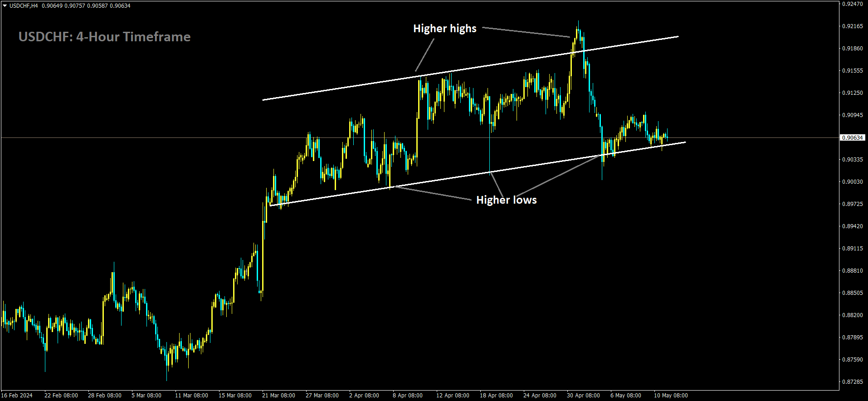This screenshot has height=401, width=868.
Task: Open the chart menu triangle beside USDCHF,H4
Action: pyautogui.click(x=5, y=6)
